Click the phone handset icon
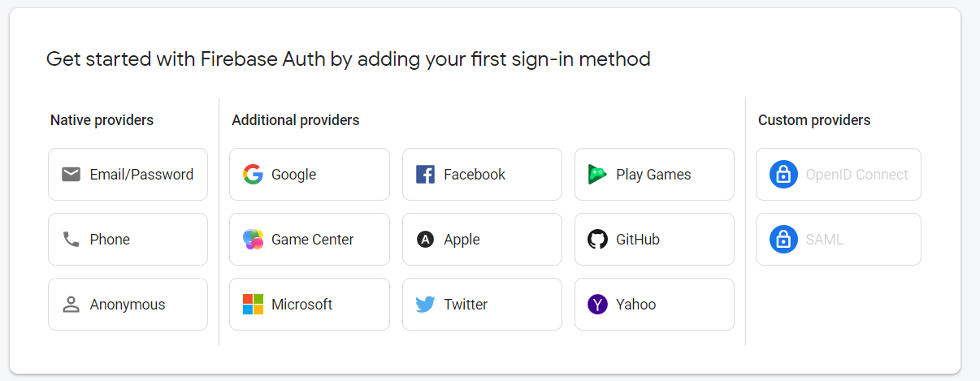The width and height of the screenshot is (980, 381). tap(72, 239)
